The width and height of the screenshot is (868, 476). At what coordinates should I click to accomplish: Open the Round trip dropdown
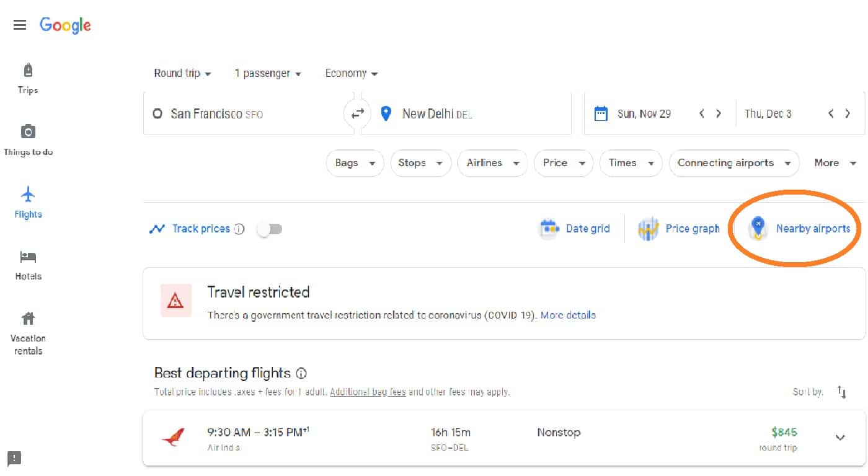point(182,73)
